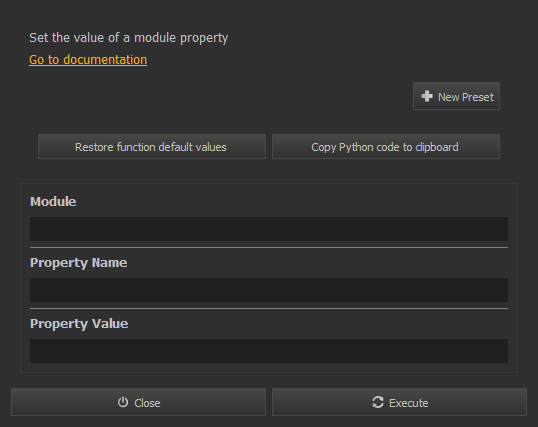
Task: Restore function default values
Action: coord(152,147)
